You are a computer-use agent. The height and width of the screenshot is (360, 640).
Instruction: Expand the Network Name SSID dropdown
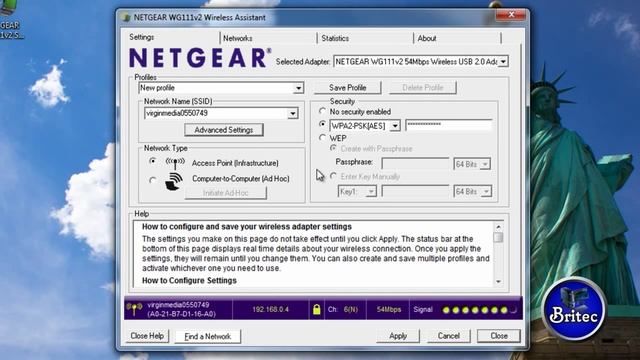[x=293, y=113]
